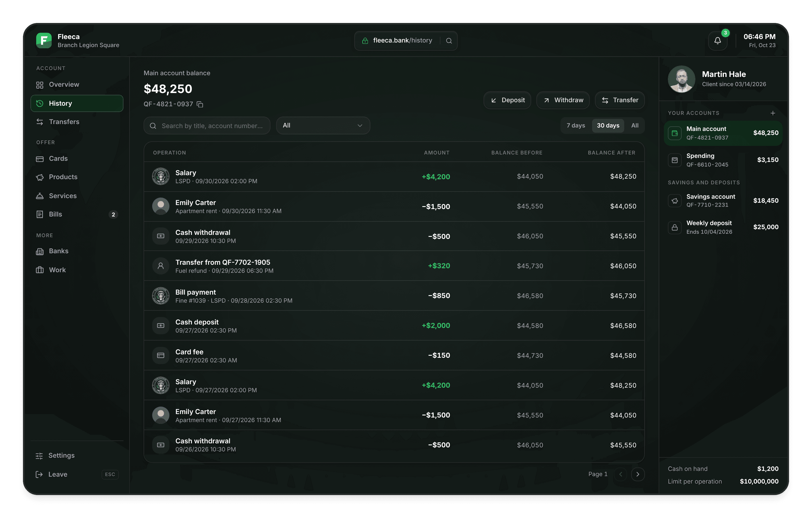Image resolution: width=812 pixels, height=518 pixels.
Task: Open Work in sidebar
Action: [77, 270]
